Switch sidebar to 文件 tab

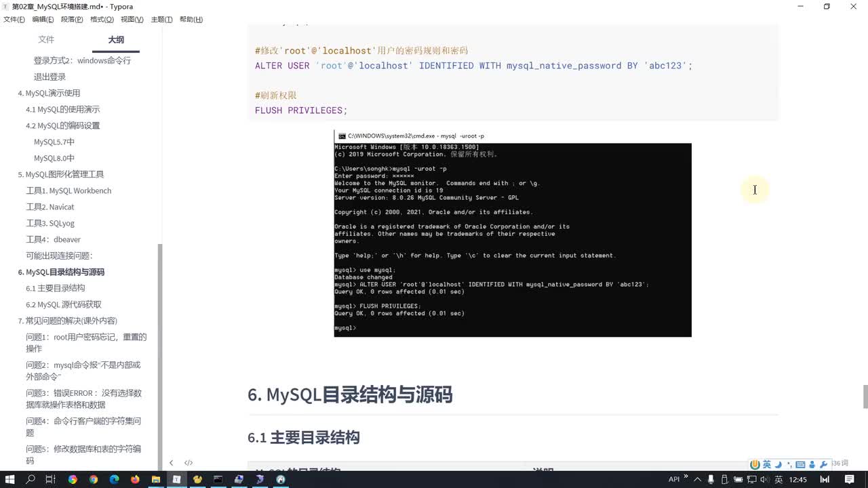coord(46,40)
